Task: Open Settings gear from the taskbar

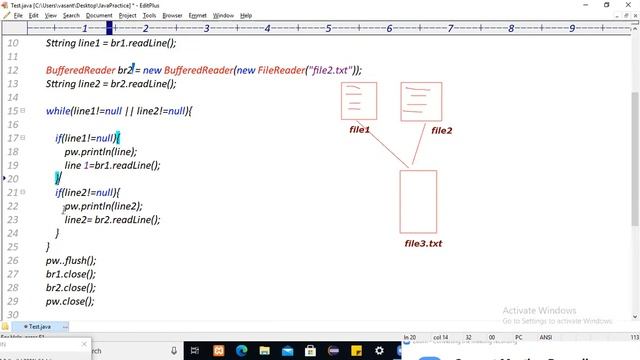Action: 379,351
